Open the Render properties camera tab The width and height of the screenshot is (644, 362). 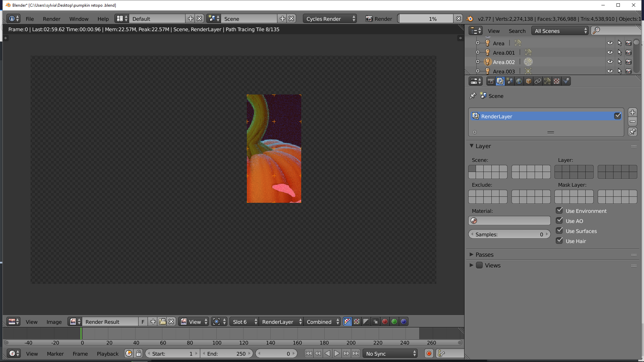491,81
